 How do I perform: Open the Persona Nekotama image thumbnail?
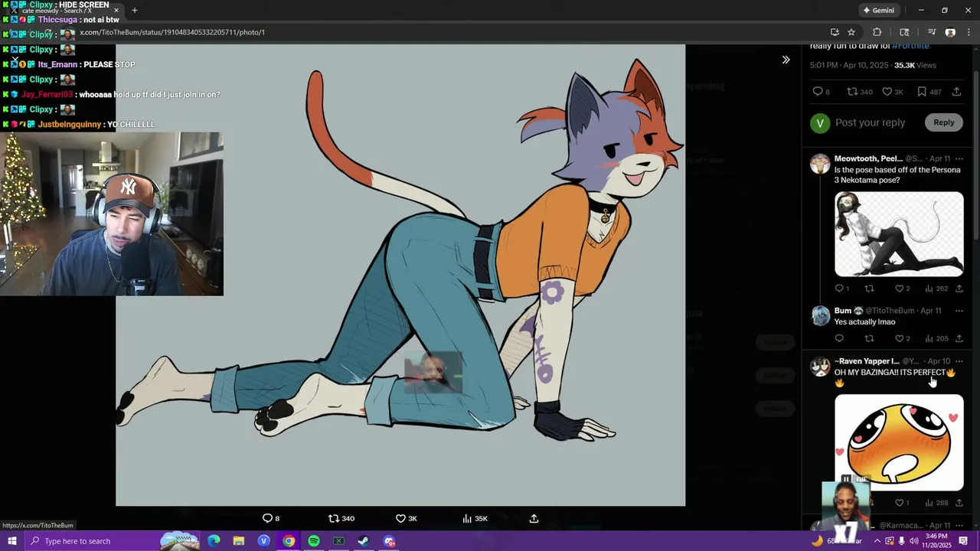coord(899,234)
